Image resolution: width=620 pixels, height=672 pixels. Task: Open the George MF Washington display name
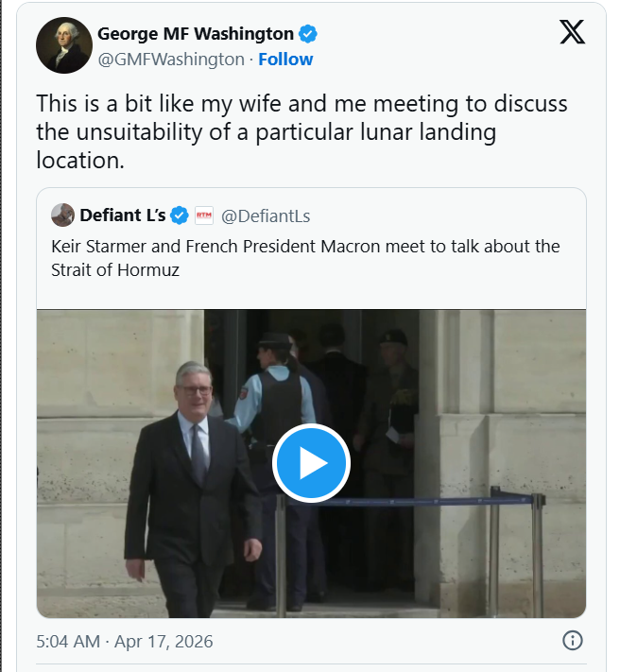pyautogui.click(x=195, y=34)
